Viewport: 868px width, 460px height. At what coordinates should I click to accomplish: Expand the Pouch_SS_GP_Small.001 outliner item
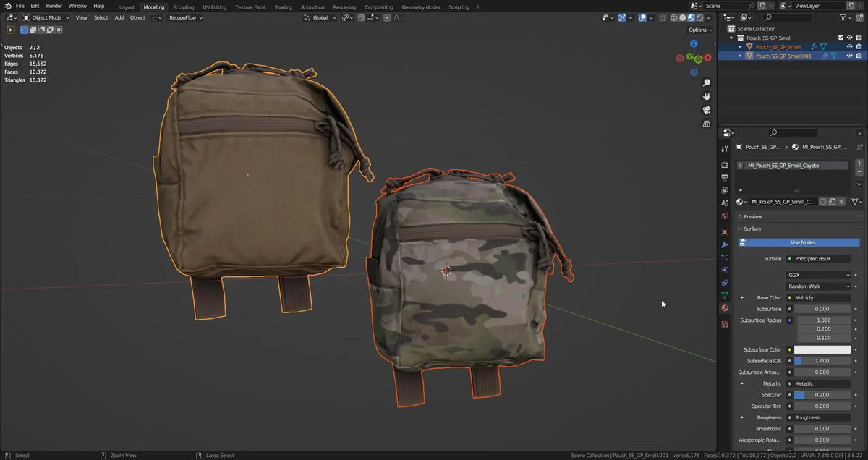click(741, 56)
